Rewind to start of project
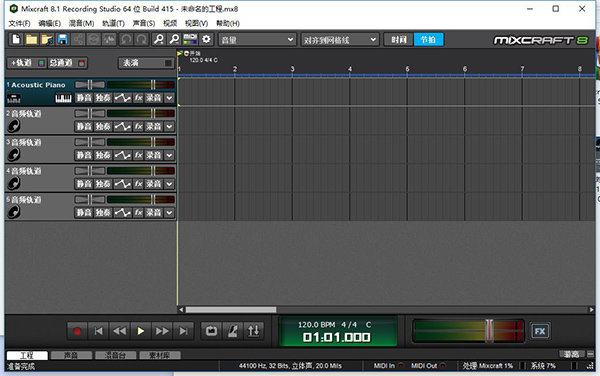 [98, 331]
